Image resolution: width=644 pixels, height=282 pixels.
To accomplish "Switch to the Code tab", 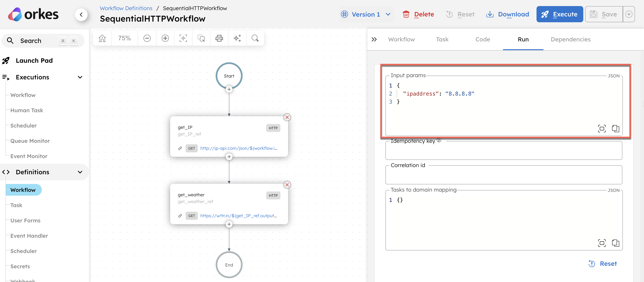I will pos(483,39).
